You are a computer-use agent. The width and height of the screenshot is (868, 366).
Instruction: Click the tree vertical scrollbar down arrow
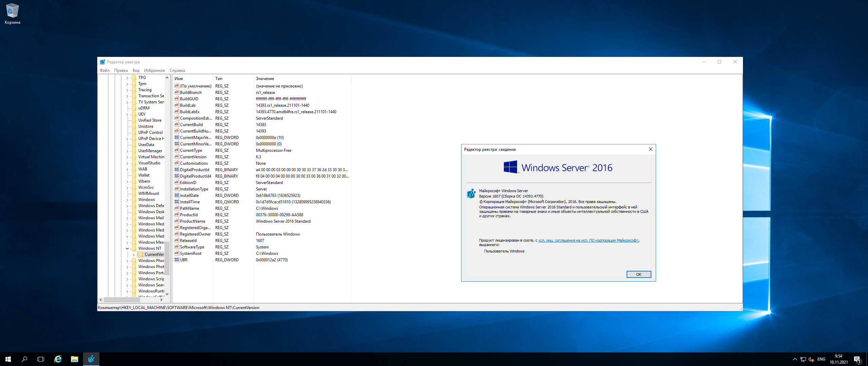tap(167, 294)
